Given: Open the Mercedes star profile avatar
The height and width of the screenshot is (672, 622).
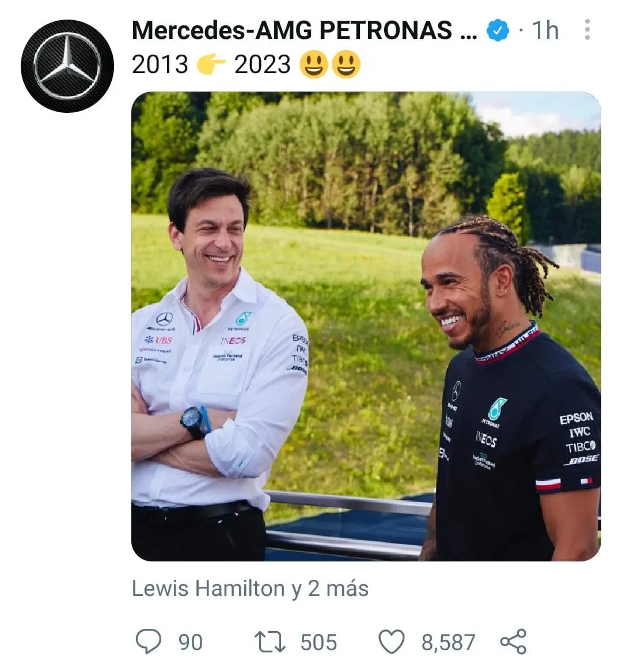Looking at the screenshot, I should point(67,66).
